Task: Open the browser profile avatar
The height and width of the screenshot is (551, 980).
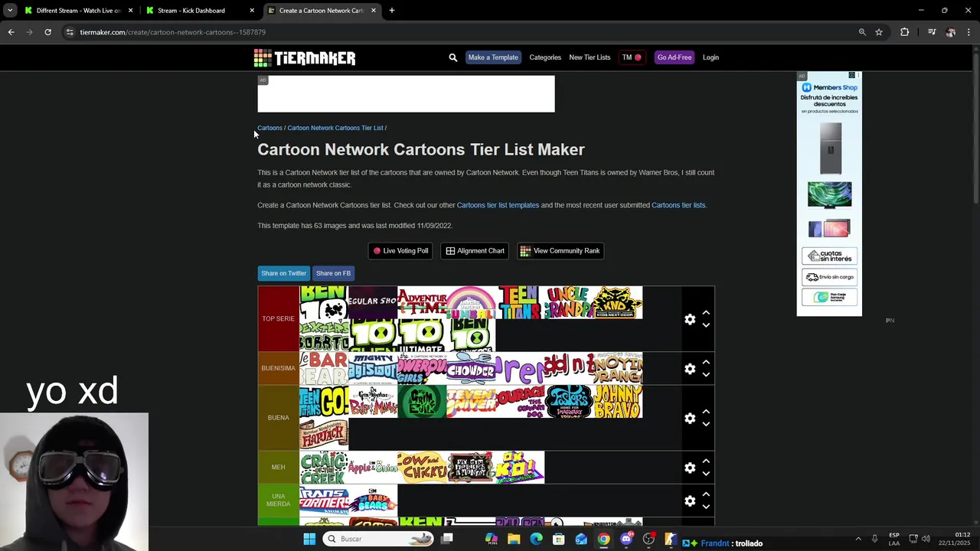Action: pyautogui.click(x=950, y=32)
